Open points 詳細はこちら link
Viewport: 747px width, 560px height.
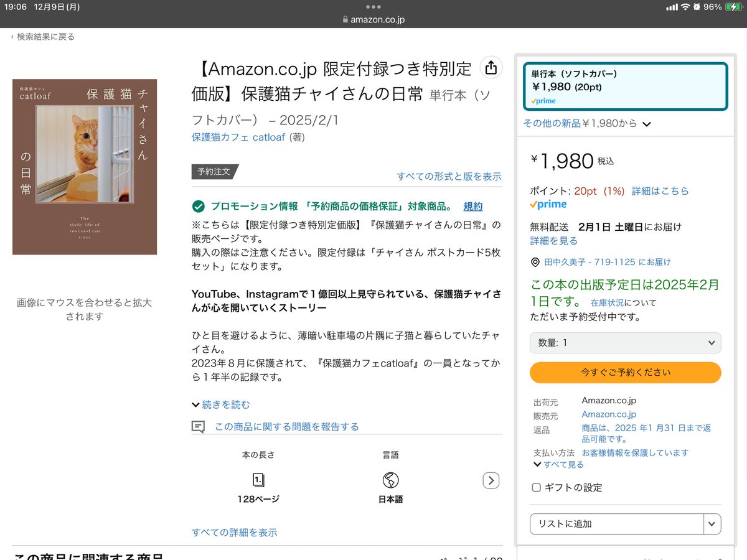pyautogui.click(x=660, y=191)
